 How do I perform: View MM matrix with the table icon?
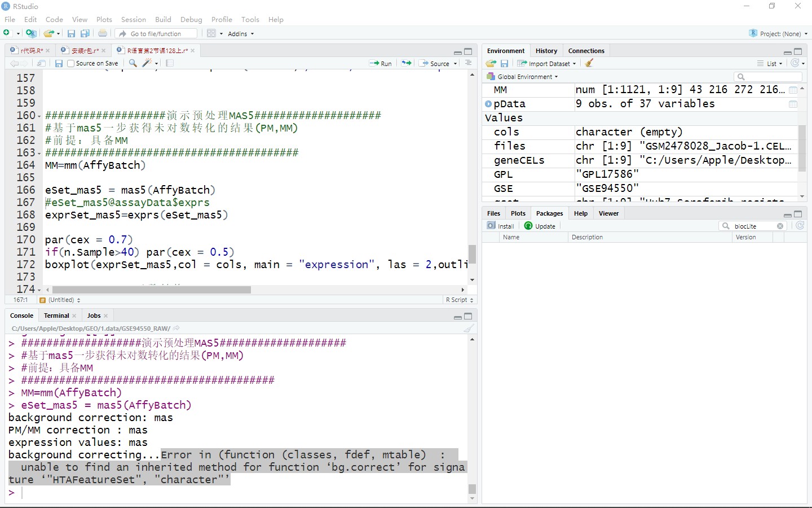(x=793, y=90)
